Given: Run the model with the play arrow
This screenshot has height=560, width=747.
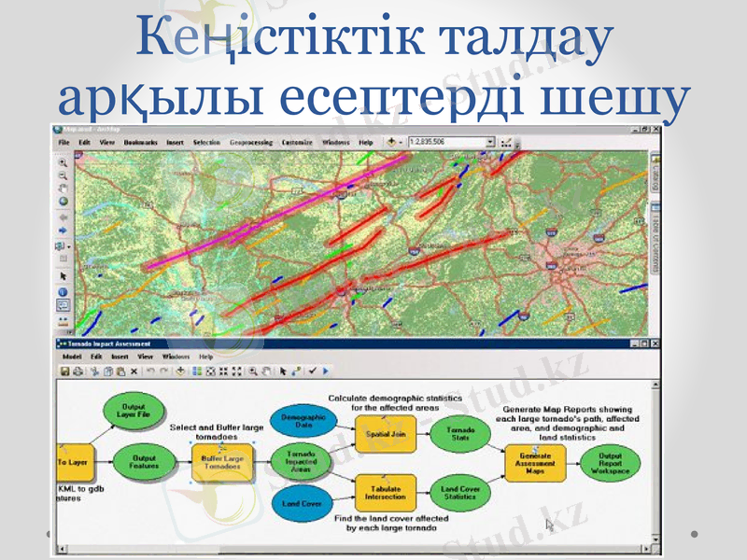Looking at the screenshot, I should tap(325, 371).
